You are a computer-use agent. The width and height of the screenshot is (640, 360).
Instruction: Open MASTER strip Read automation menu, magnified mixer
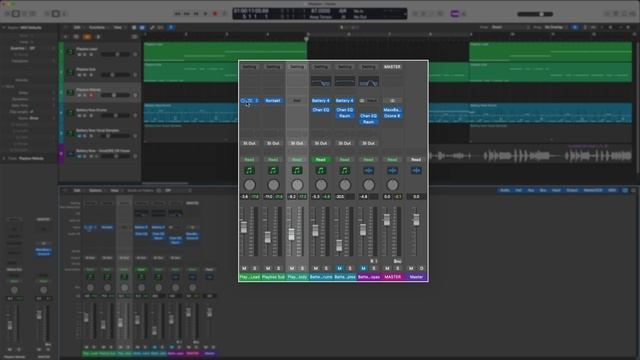pos(392,160)
